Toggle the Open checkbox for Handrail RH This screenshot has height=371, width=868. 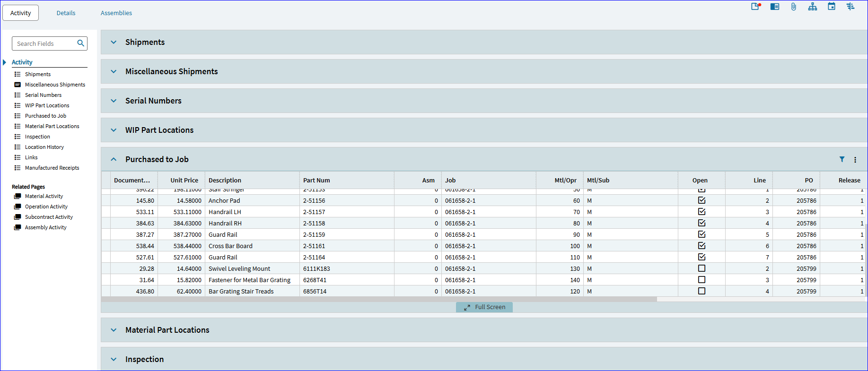(x=701, y=223)
